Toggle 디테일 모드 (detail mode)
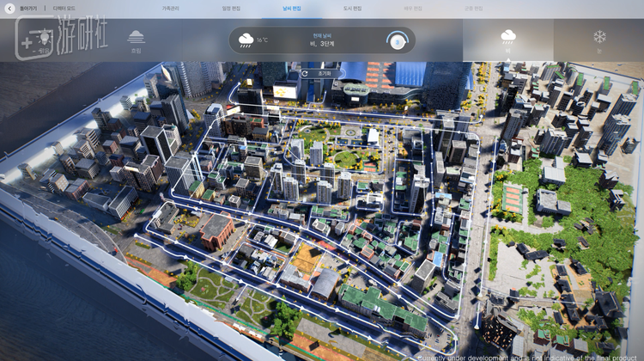 pyautogui.click(x=64, y=8)
